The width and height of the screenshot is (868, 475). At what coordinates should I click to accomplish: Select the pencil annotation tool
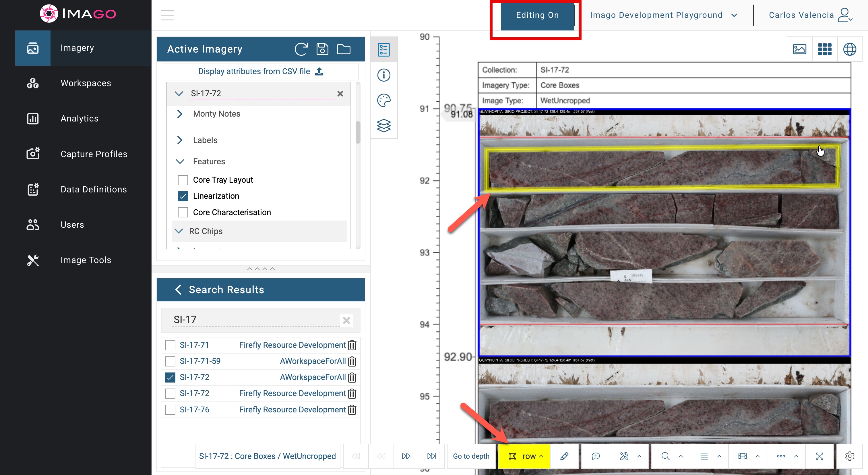565,456
